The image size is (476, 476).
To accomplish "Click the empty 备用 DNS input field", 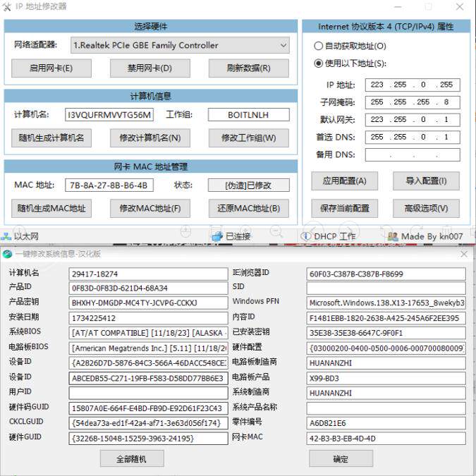I will click(413, 155).
